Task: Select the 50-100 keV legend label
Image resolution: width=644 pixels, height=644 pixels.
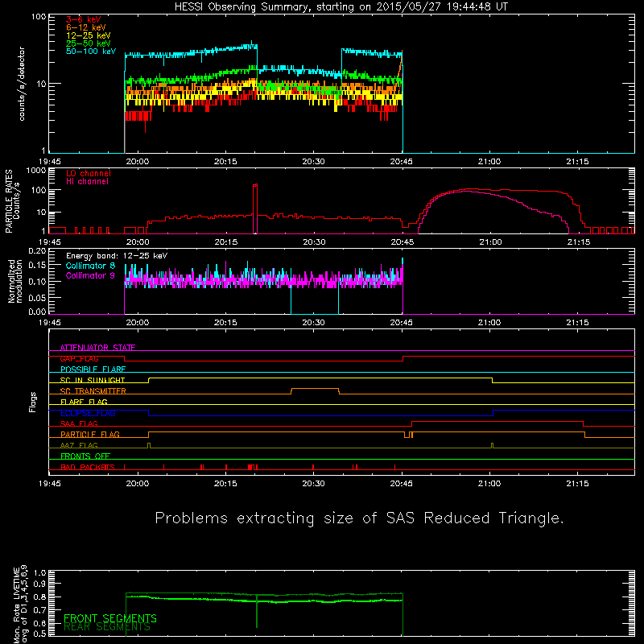Action: click(91, 52)
